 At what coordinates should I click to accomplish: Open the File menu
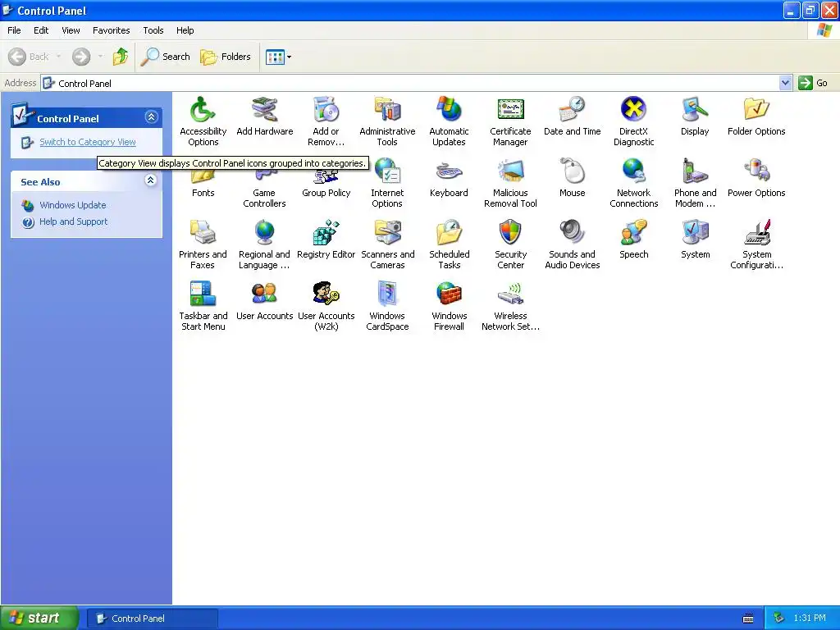tap(14, 30)
